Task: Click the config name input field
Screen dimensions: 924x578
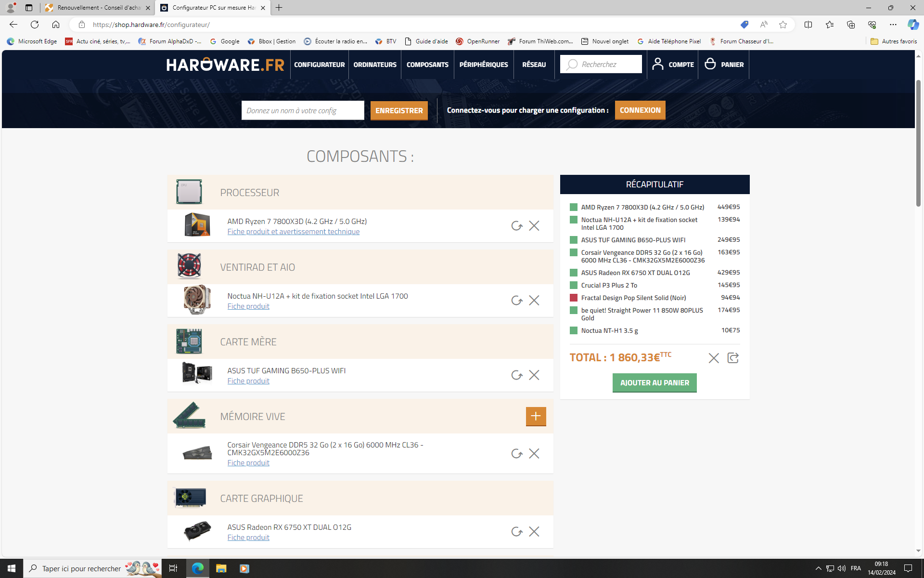Action: coord(302,110)
